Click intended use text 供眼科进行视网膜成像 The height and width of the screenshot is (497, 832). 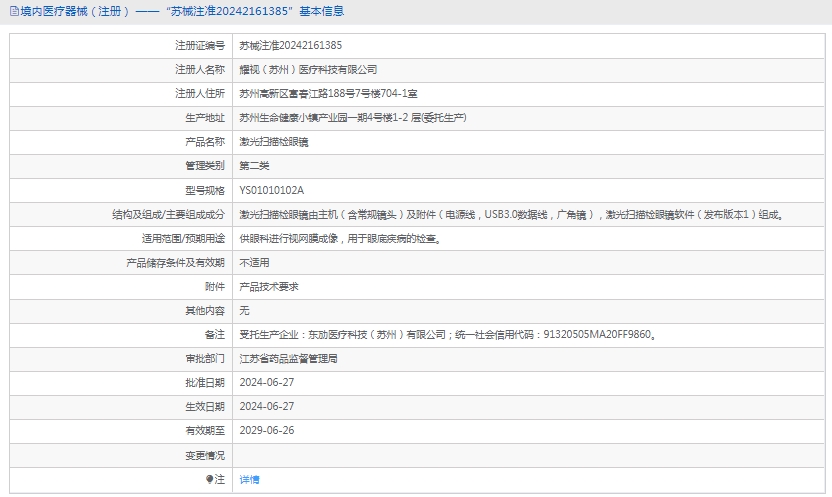339,238
